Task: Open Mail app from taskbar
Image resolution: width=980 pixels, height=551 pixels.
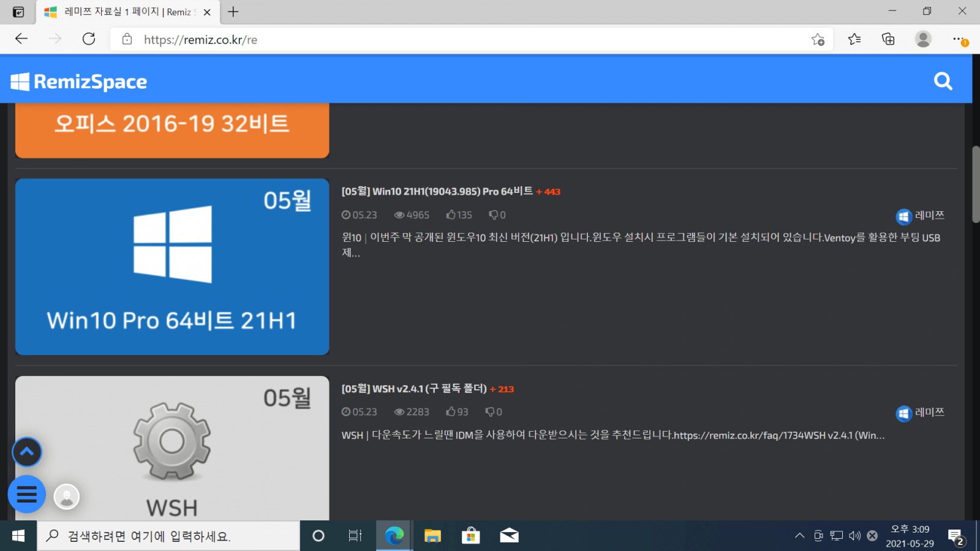Action: (x=509, y=536)
